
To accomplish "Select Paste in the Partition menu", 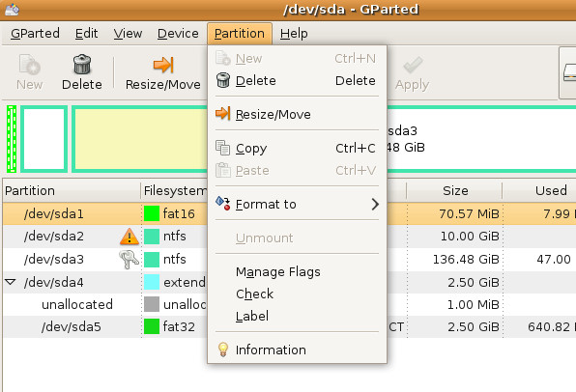I will pyautogui.click(x=297, y=170).
